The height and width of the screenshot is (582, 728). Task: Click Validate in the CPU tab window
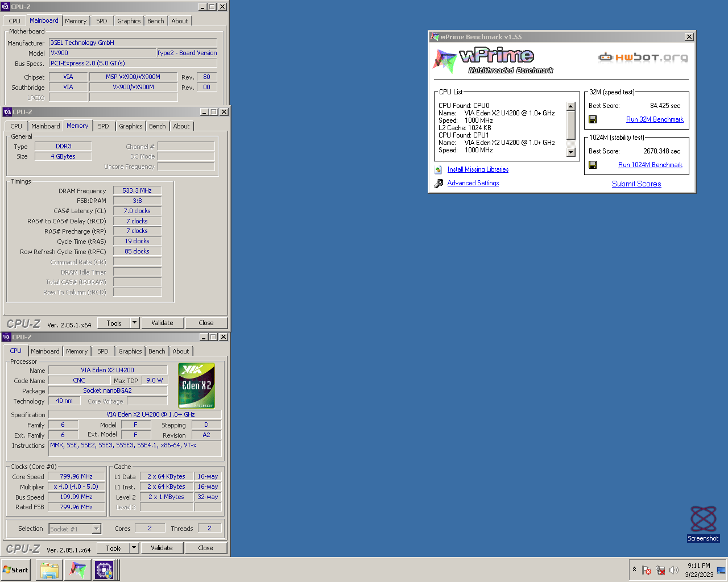[162, 548]
